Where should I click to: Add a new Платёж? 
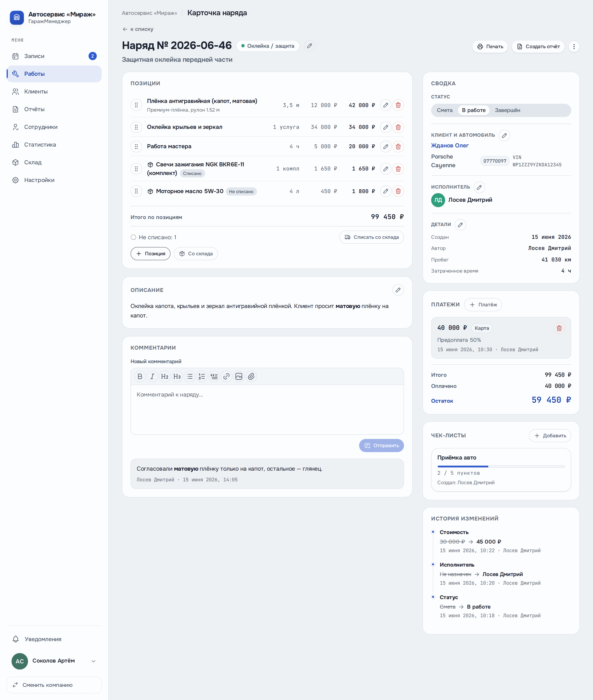(483, 305)
